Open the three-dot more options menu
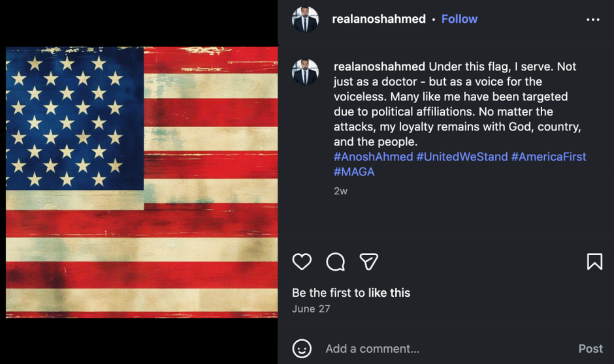 592,20
